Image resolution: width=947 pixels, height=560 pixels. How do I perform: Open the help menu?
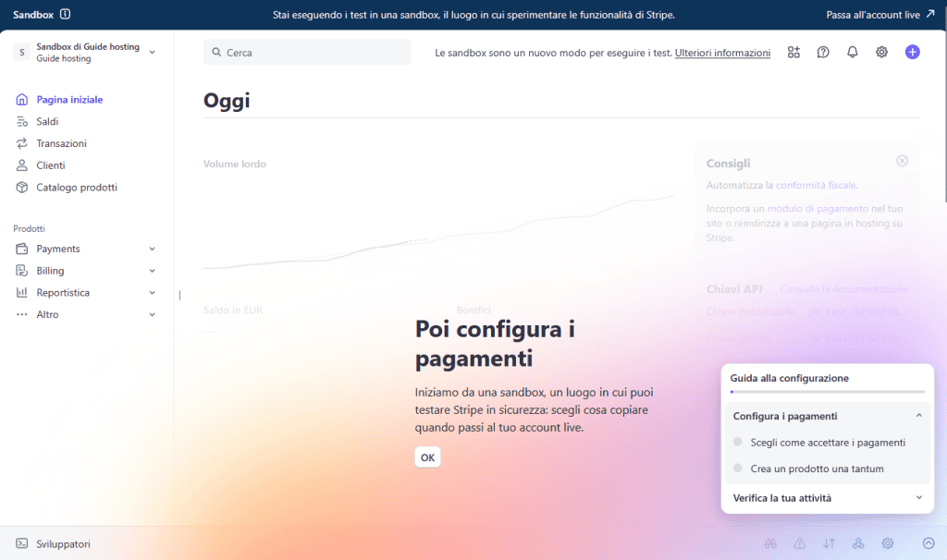pyautogui.click(x=823, y=53)
